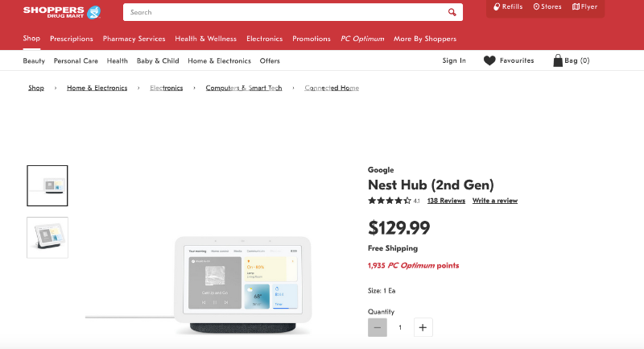Click the Write a review link

point(495,201)
